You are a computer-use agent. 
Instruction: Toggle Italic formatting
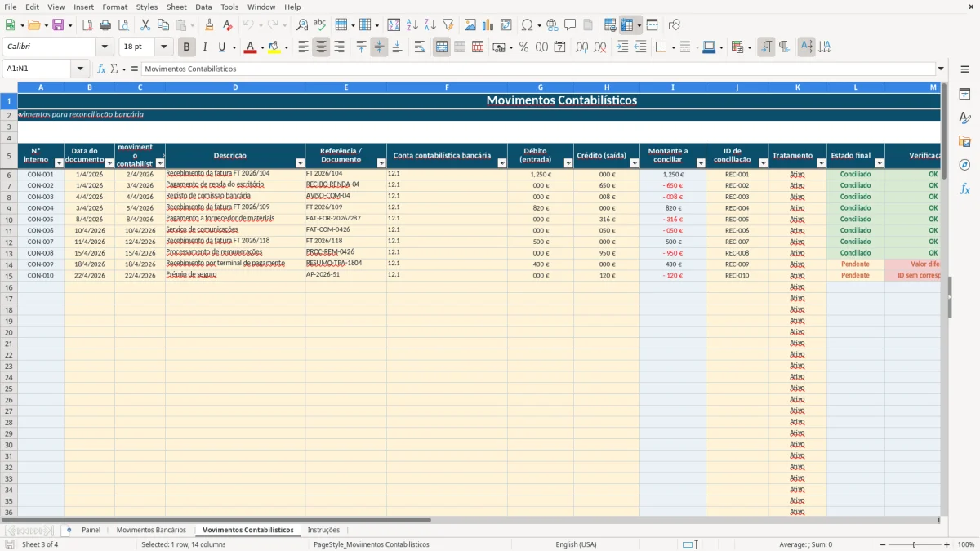(x=204, y=47)
